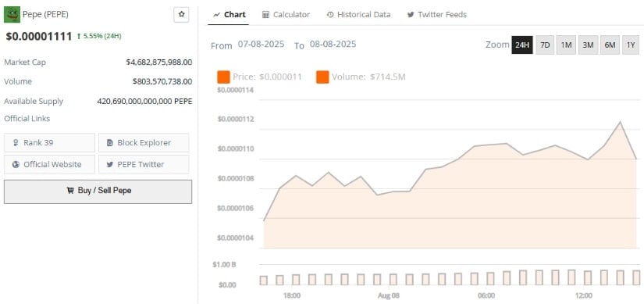Click the Pepe frog logo icon

coord(12,14)
